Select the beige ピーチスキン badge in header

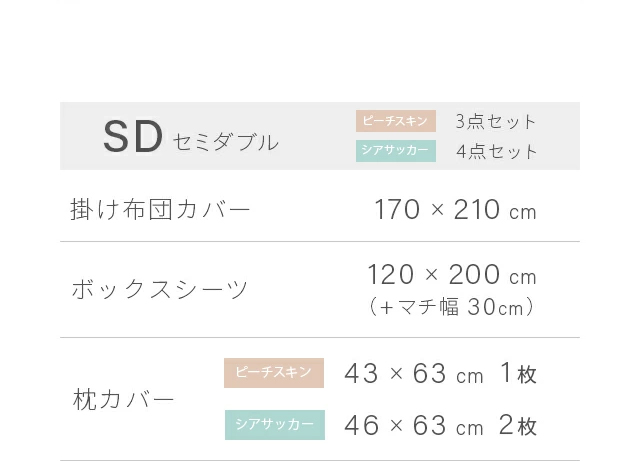[x=396, y=121]
